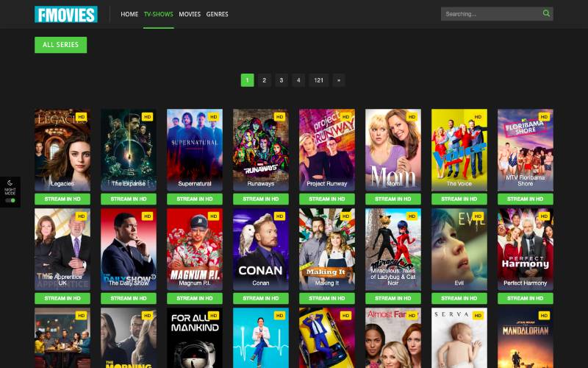Image resolution: width=588 pixels, height=368 pixels.
Task: Open the Servant baby poster
Action: 459,338
